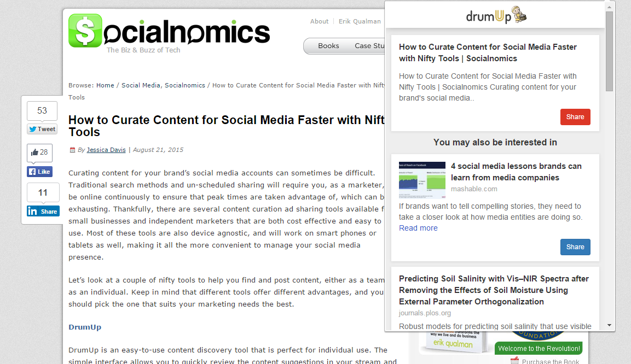The image size is (631, 364).
Task: Click the Socialnomics dollar-sign logo
Action: click(x=85, y=31)
